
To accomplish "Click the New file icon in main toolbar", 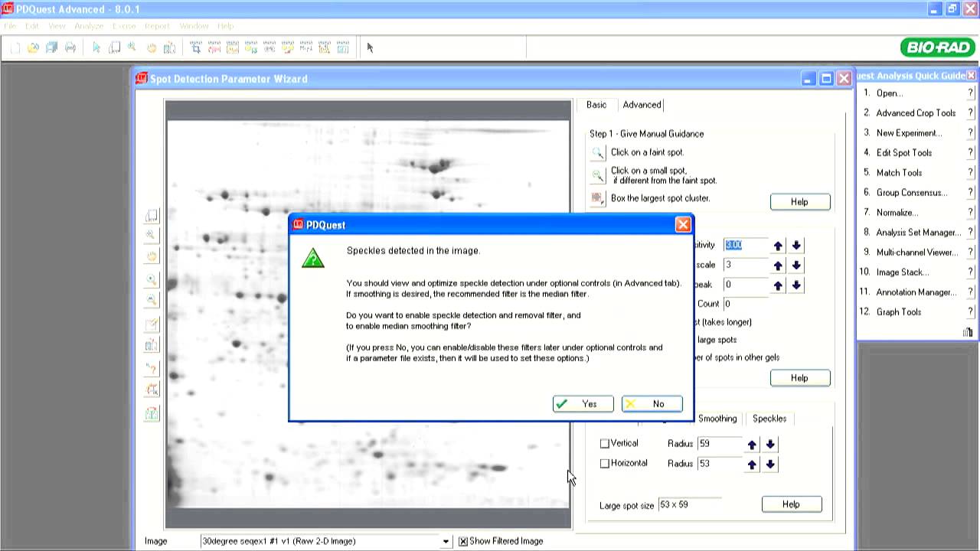I will [15, 47].
